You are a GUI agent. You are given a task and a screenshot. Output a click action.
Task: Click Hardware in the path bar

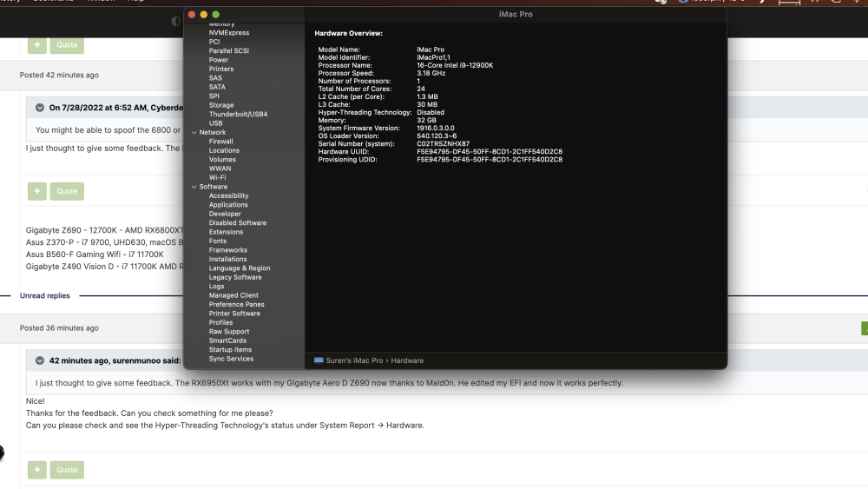(407, 360)
